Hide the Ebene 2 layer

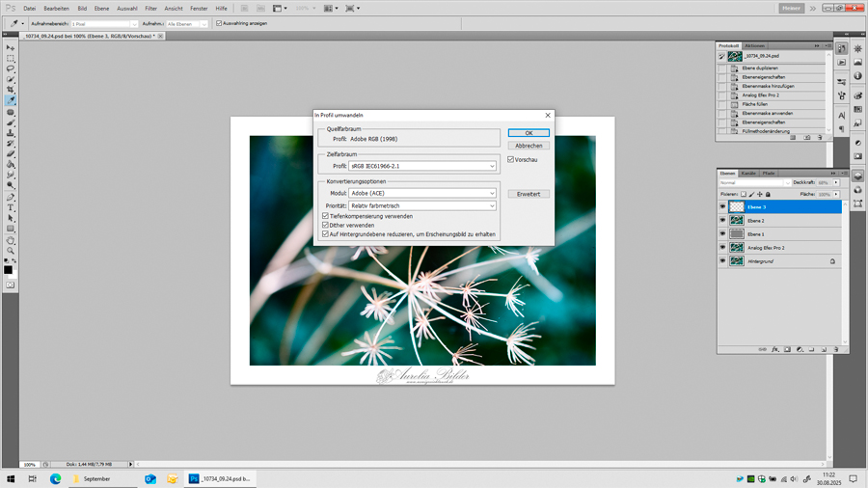[722, 221]
